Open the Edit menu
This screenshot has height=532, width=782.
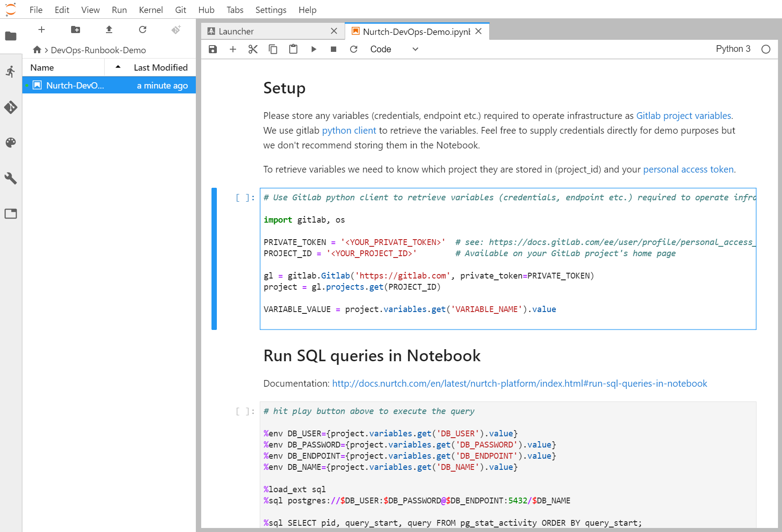click(62, 10)
